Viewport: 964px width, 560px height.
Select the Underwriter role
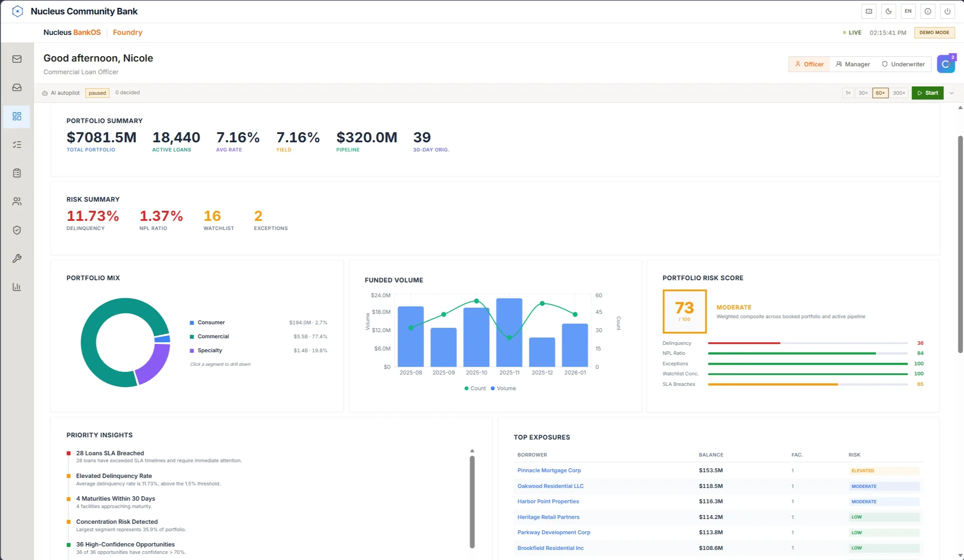coord(903,64)
